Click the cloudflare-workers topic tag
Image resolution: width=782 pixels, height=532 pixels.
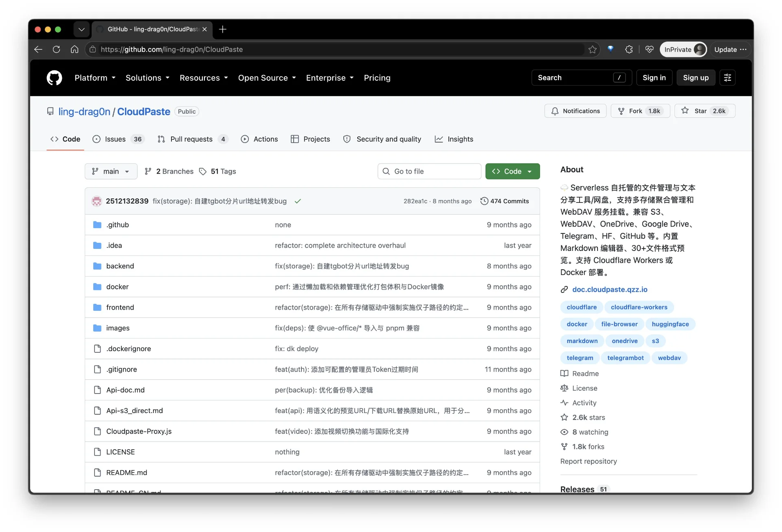click(x=639, y=307)
